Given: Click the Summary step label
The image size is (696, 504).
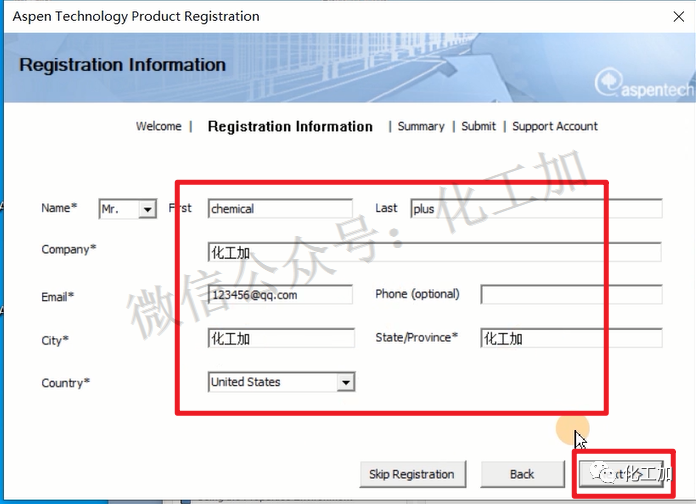Looking at the screenshot, I should [421, 127].
